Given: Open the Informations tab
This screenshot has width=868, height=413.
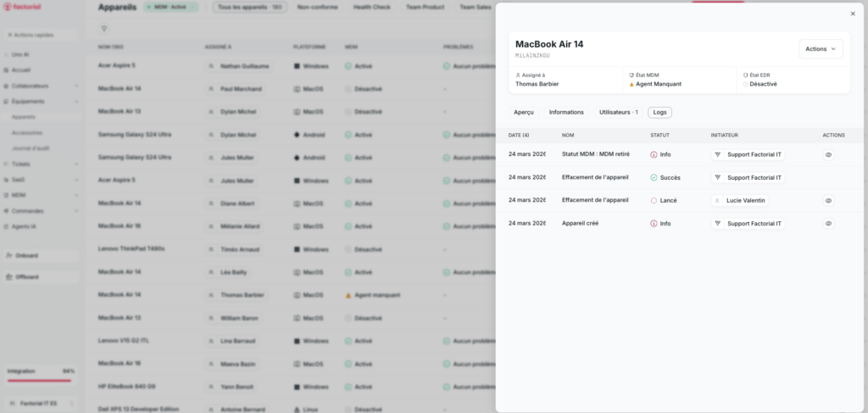Looking at the screenshot, I should coord(566,112).
